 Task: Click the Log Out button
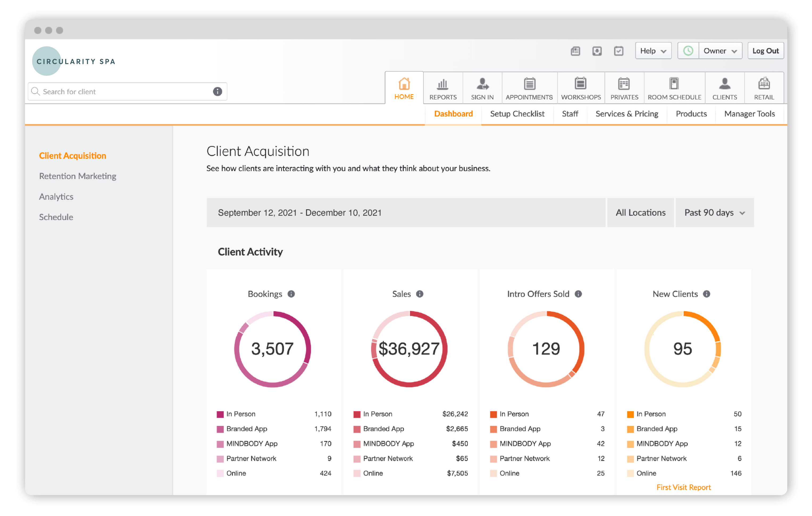pos(765,51)
